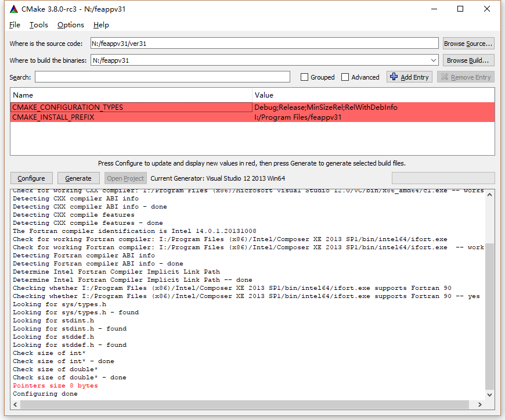
Task: Click the output log vertical scrollbar down arrow
Action: pos(489,393)
